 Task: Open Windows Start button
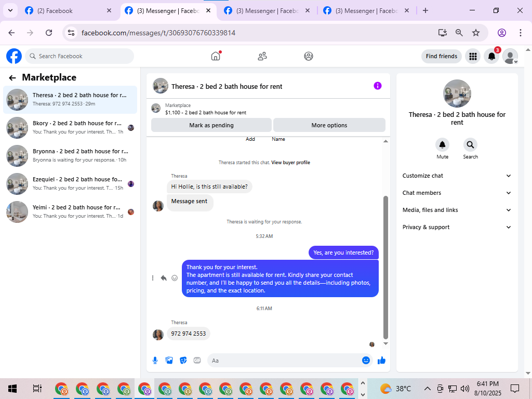point(12,389)
